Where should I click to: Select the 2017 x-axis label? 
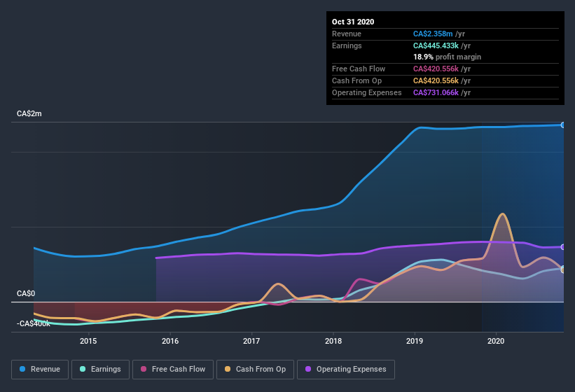tap(251, 341)
